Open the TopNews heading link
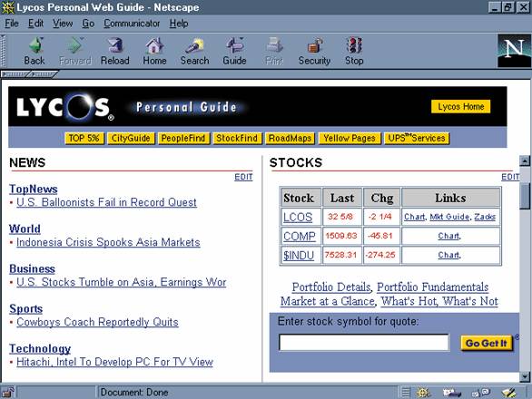This screenshot has height=399, width=532. [34, 189]
